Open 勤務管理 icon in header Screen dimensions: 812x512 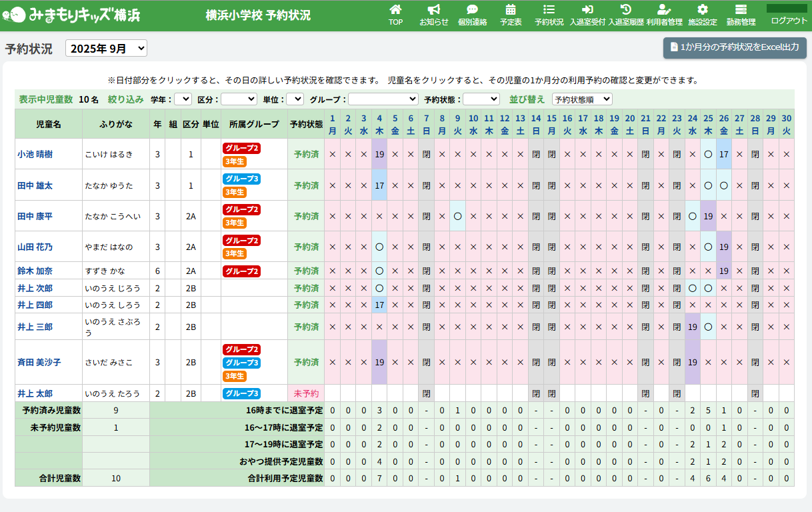tap(741, 10)
